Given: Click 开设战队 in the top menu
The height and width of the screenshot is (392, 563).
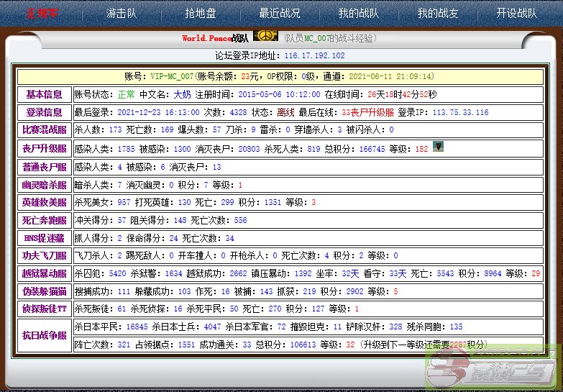Looking at the screenshot, I should (516, 13).
